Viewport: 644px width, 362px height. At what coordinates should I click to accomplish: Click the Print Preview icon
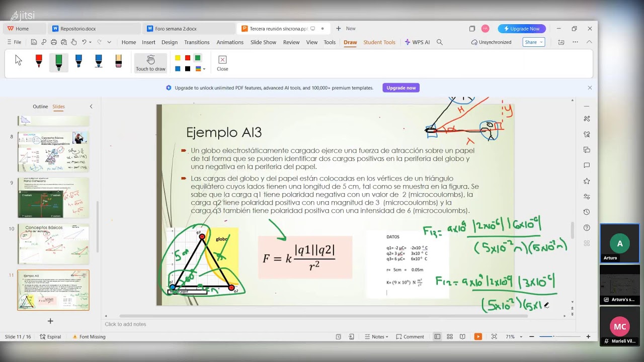click(x=64, y=42)
